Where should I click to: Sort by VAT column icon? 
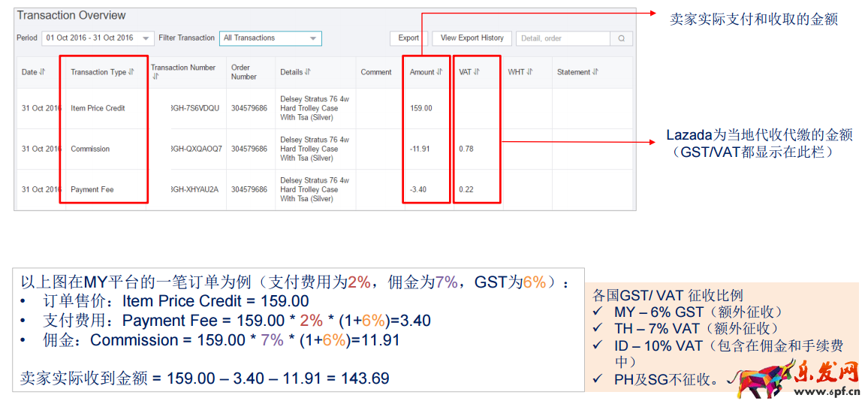[x=476, y=72]
